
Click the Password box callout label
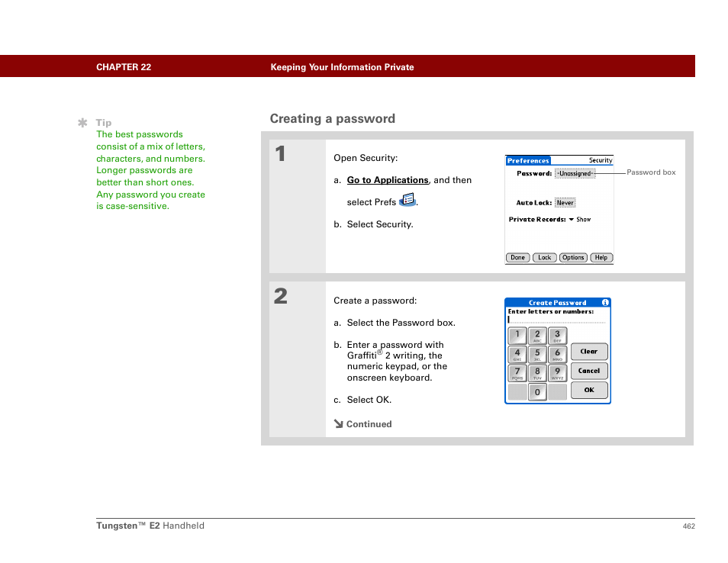(651, 172)
